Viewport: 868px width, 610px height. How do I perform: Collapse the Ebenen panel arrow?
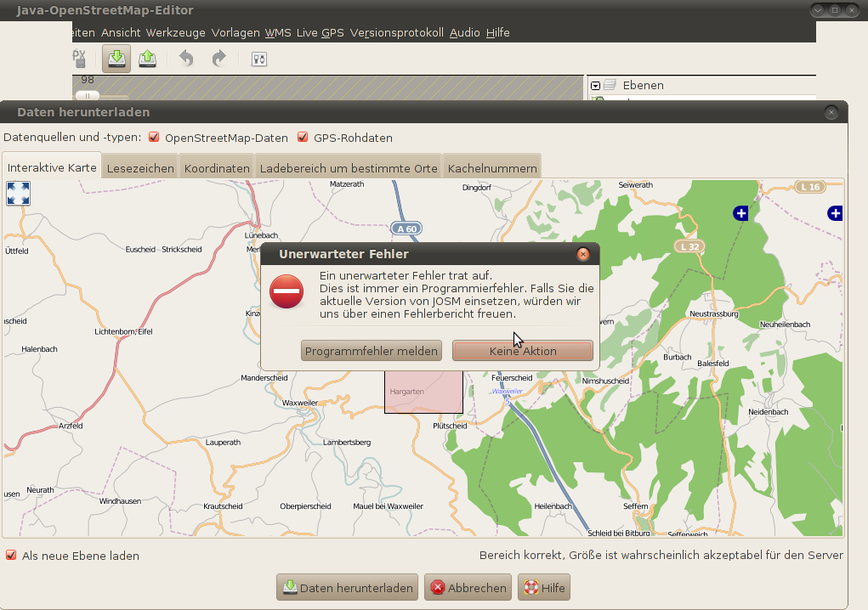tap(596, 86)
